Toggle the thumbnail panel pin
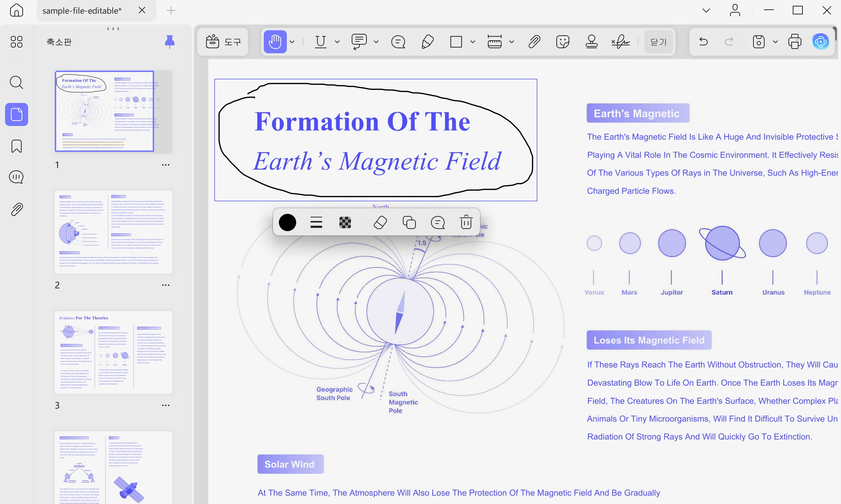This screenshot has height=504, width=841. pyautogui.click(x=169, y=42)
